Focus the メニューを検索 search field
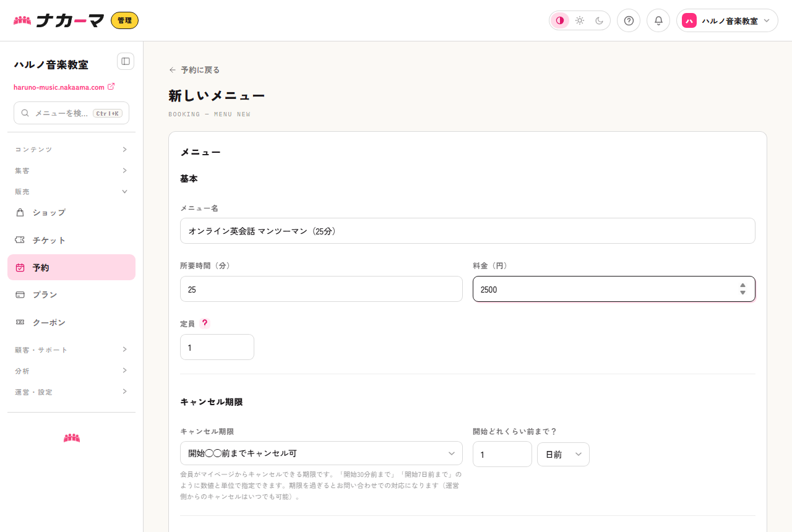 coord(71,113)
